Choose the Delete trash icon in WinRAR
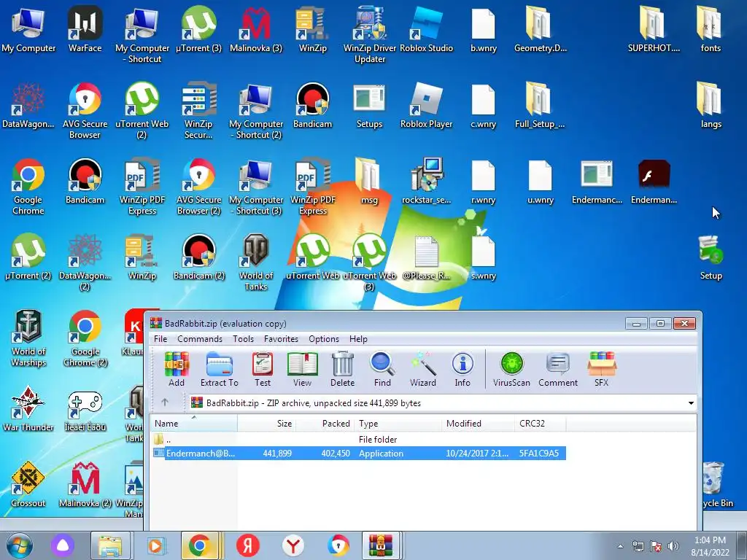This screenshot has width=747, height=560. [x=343, y=370]
